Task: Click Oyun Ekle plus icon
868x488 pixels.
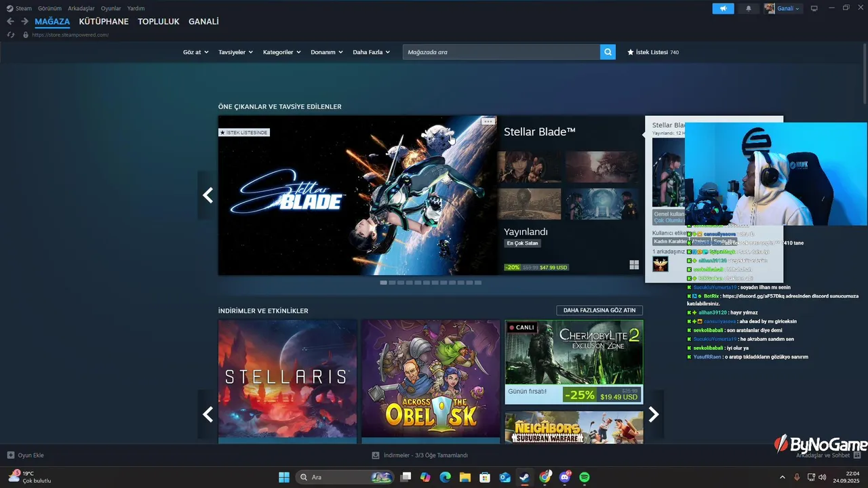Action: 11,455
